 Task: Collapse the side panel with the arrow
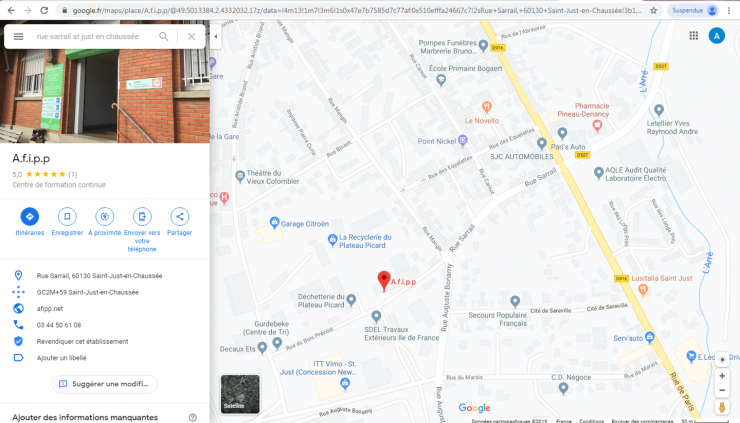click(x=216, y=36)
